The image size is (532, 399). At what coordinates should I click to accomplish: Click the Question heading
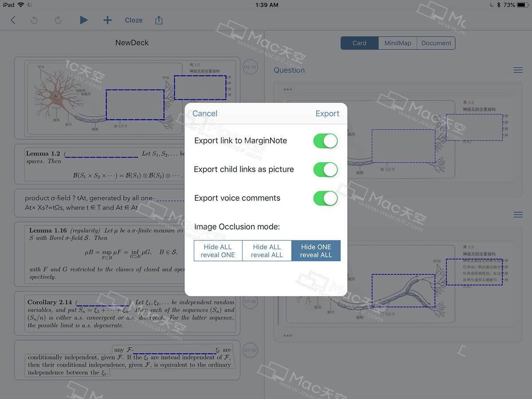289,70
